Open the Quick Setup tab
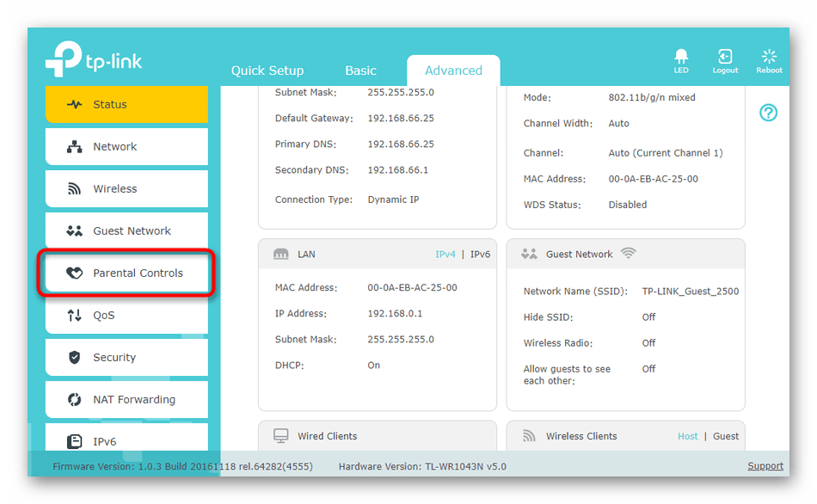This screenshot has width=817, height=504. coord(267,71)
